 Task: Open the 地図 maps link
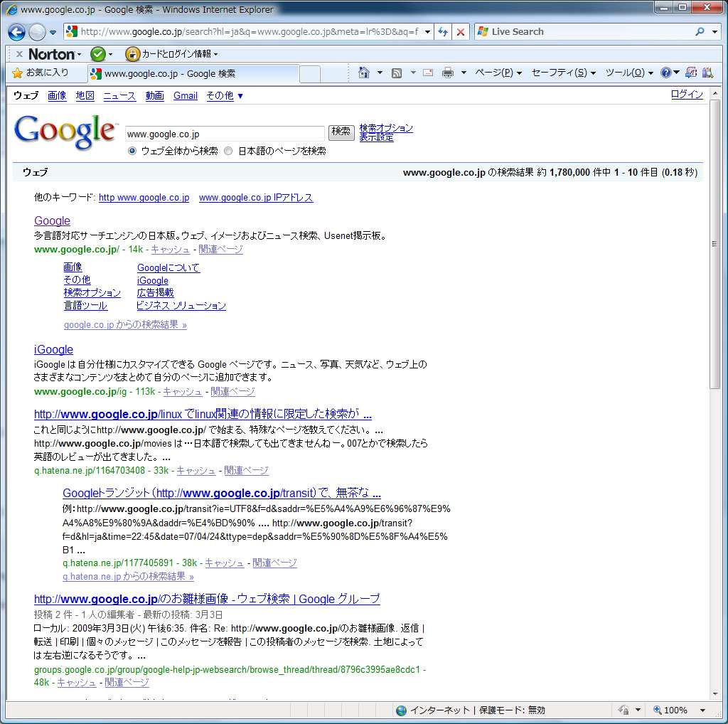point(85,96)
